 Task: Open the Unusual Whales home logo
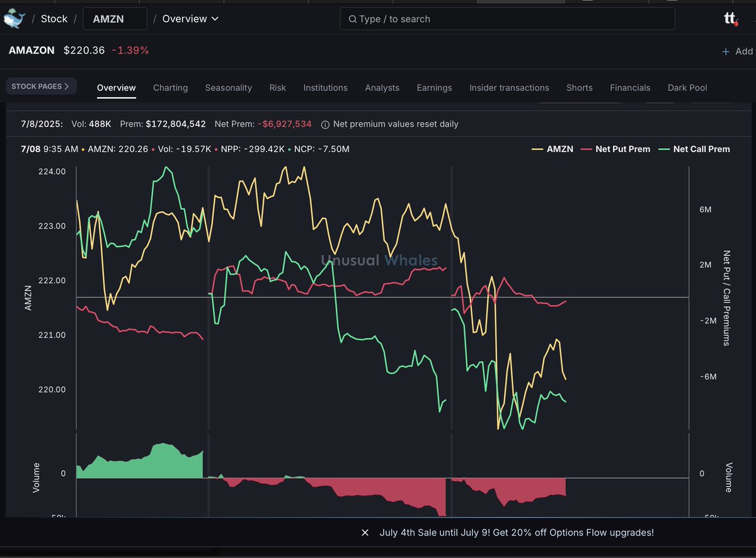pyautogui.click(x=13, y=19)
